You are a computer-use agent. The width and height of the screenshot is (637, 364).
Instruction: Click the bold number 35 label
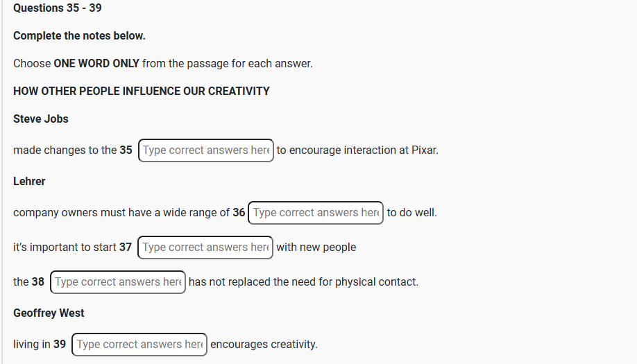pos(126,150)
